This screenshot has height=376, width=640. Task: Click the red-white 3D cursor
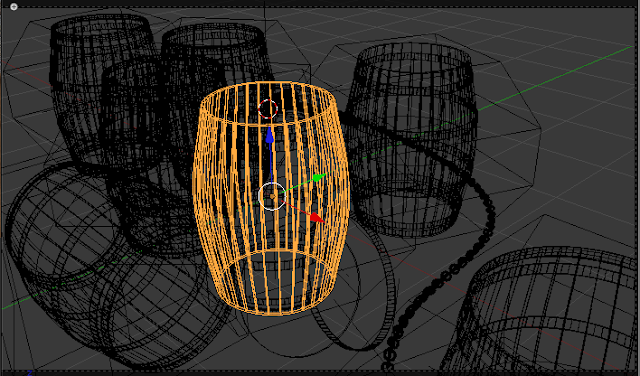pos(268,109)
